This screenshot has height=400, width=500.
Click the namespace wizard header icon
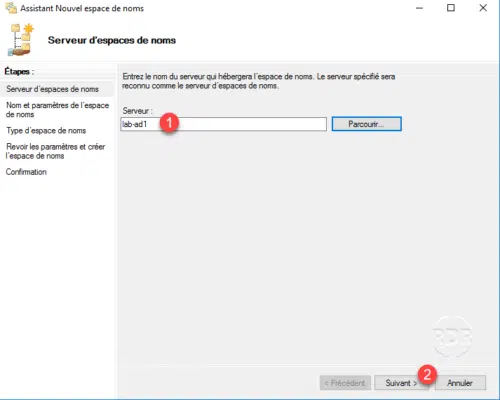click(x=21, y=40)
